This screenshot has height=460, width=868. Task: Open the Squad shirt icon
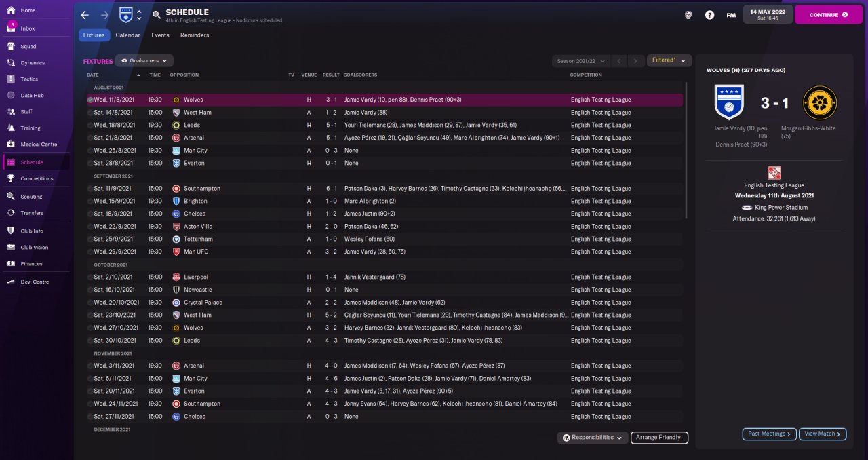[11, 47]
